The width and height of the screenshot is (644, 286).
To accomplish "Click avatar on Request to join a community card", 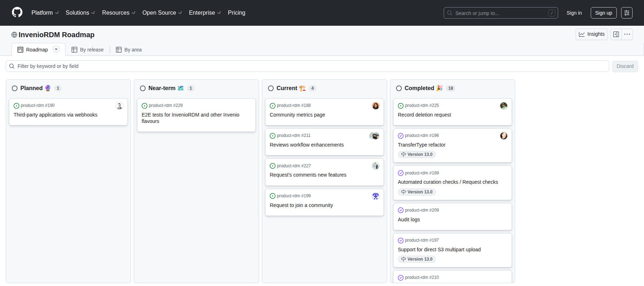I will pos(376,196).
